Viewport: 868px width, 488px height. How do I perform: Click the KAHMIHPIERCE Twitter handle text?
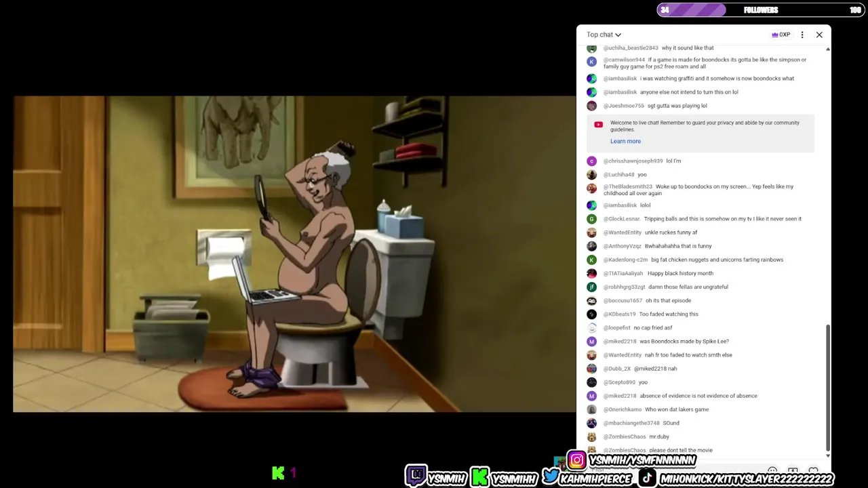click(597, 479)
